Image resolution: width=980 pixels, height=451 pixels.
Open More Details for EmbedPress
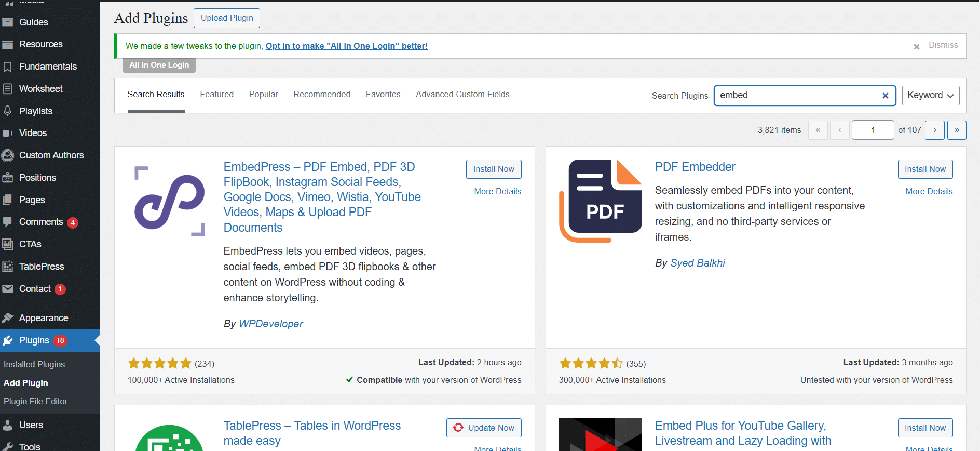click(498, 191)
